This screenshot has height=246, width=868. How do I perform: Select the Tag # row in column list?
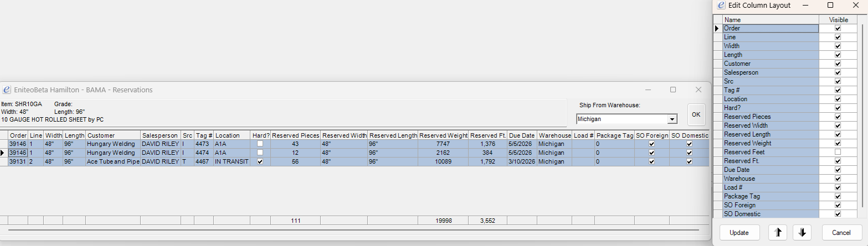771,90
